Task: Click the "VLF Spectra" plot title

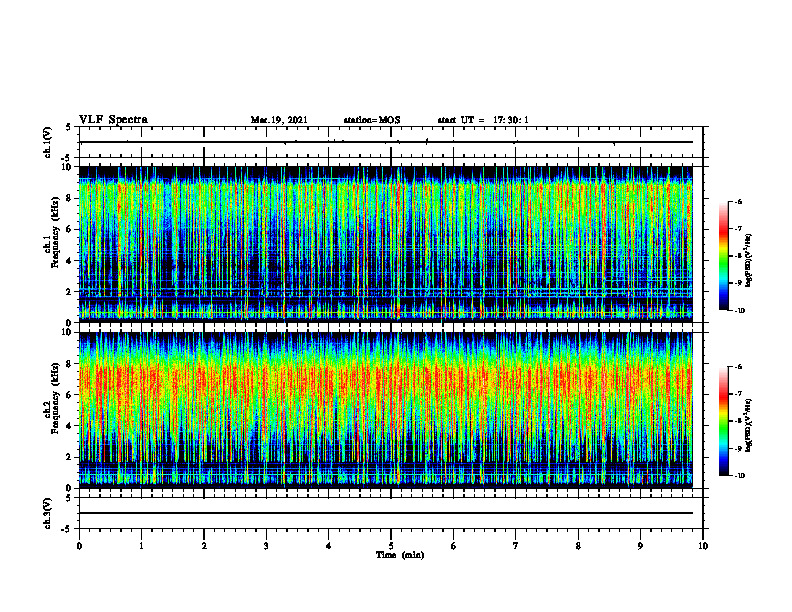Action: pos(113,120)
